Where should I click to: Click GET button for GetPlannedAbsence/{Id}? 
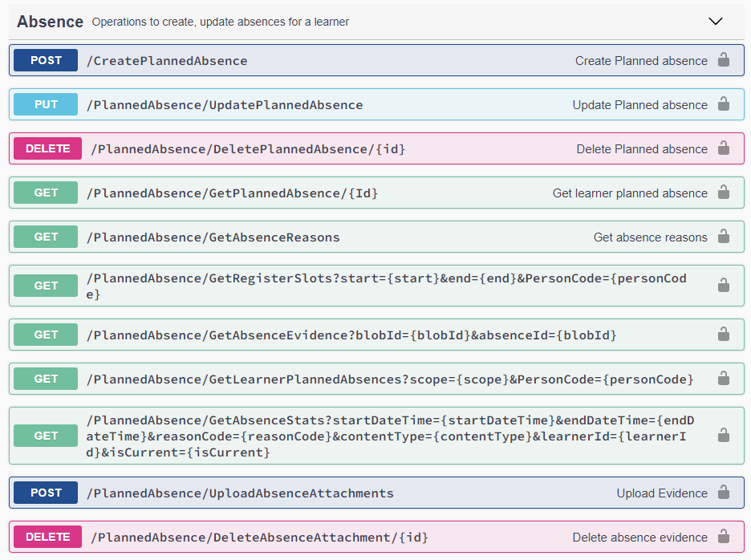46,193
